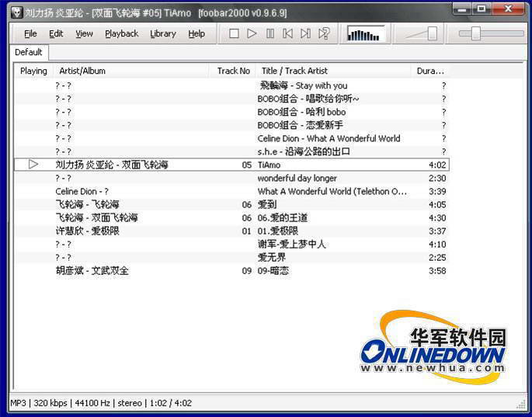
Task: Click the 4:02 duration of TiAmo
Action: (x=437, y=165)
